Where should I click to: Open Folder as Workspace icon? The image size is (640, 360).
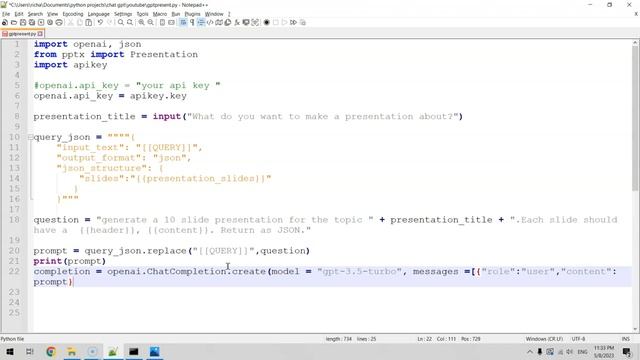[246, 22]
